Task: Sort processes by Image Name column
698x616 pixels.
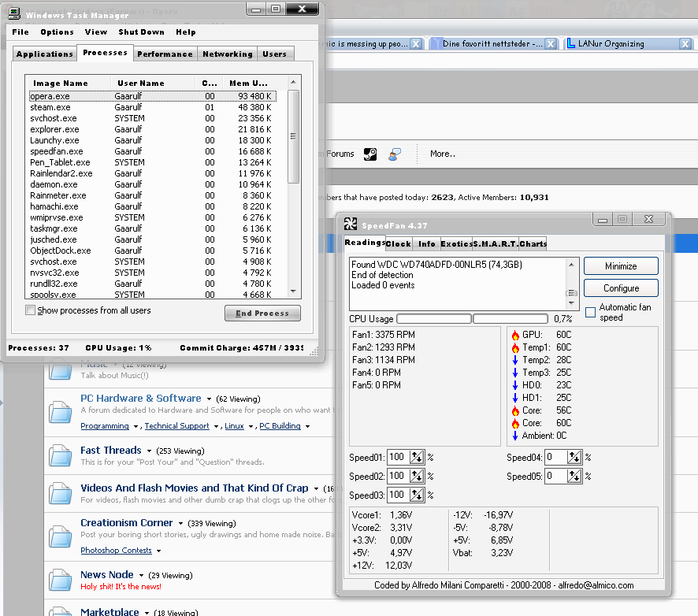Action: coord(68,83)
